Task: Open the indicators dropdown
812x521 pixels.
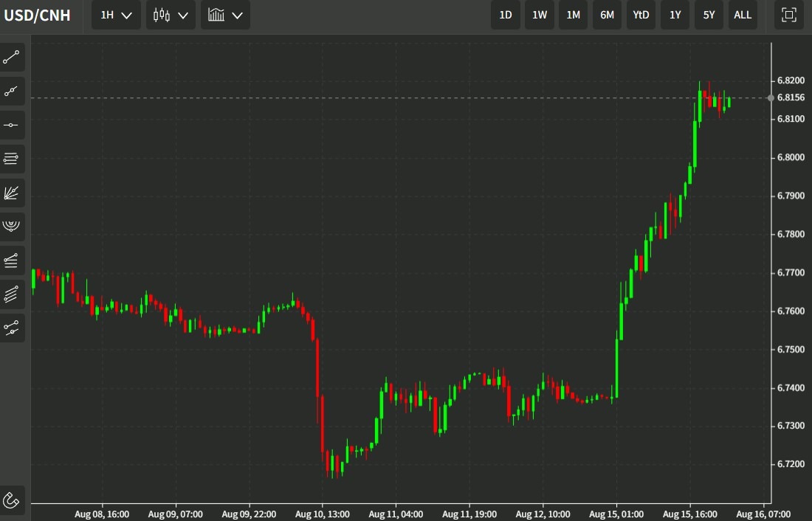Action: 225,15
